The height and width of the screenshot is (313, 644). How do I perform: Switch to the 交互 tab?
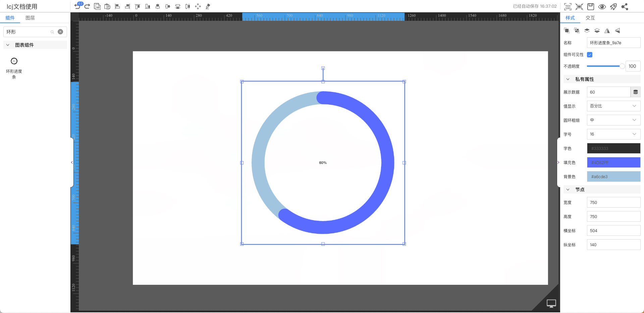coord(590,18)
